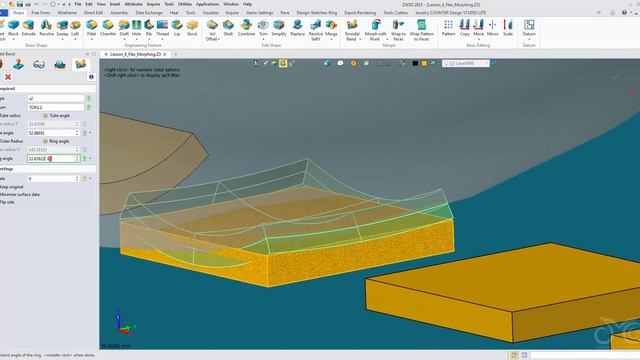Click the TOR12 datum input field
The image size is (640, 360).
point(56,107)
